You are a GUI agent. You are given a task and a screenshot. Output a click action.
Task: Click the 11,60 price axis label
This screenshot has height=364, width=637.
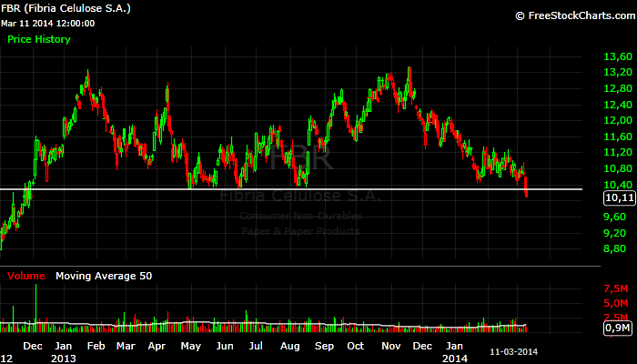click(618, 136)
